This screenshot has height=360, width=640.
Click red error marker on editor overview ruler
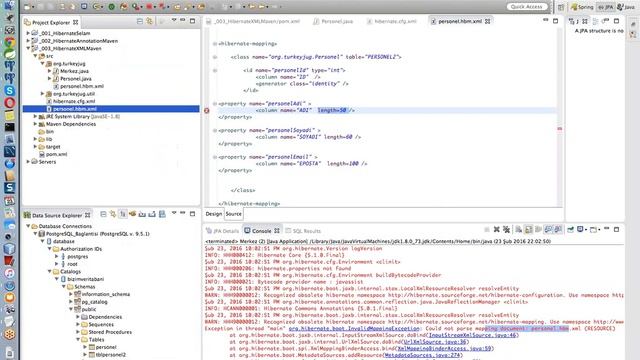click(x=560, y=129)
